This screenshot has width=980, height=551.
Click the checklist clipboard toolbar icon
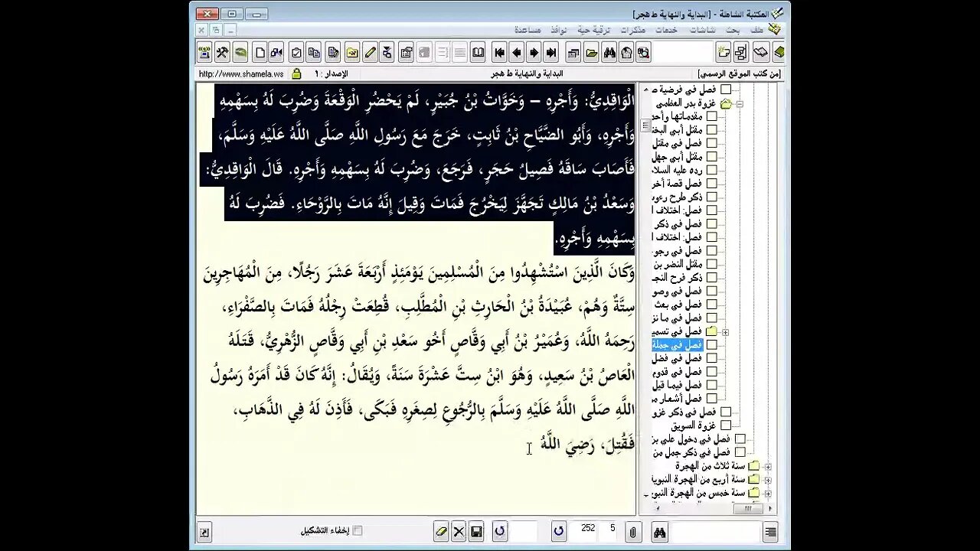[296, 53]
